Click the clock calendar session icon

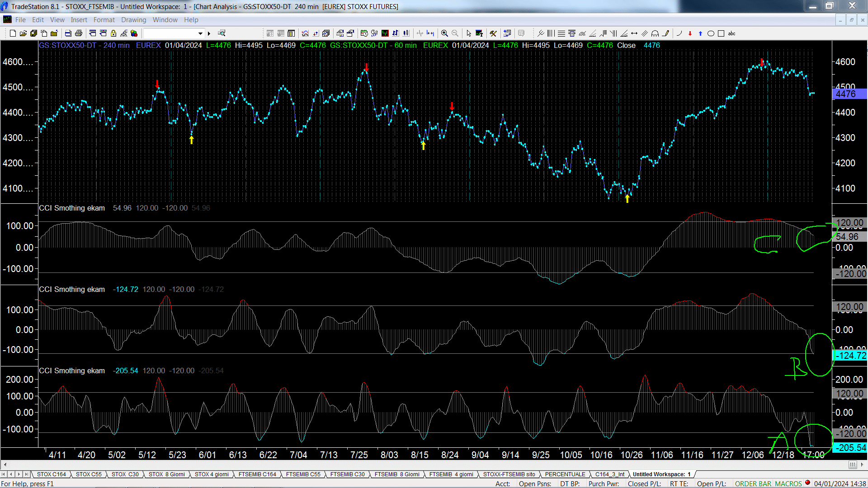[x=364, y=33]
